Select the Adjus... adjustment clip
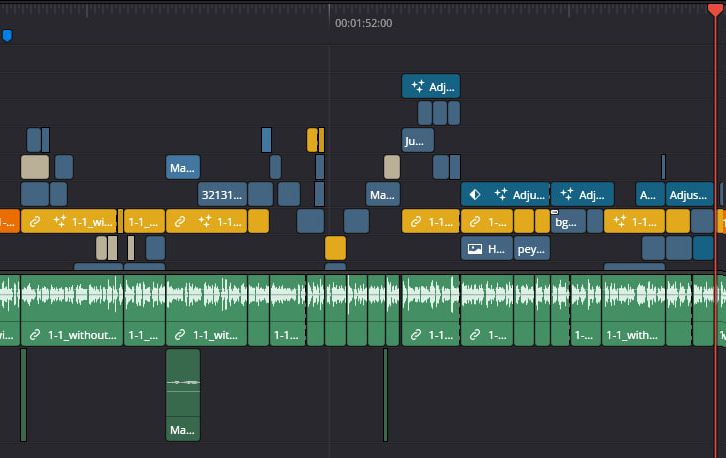This screenshot has width=726, height=458. (689, 194)
